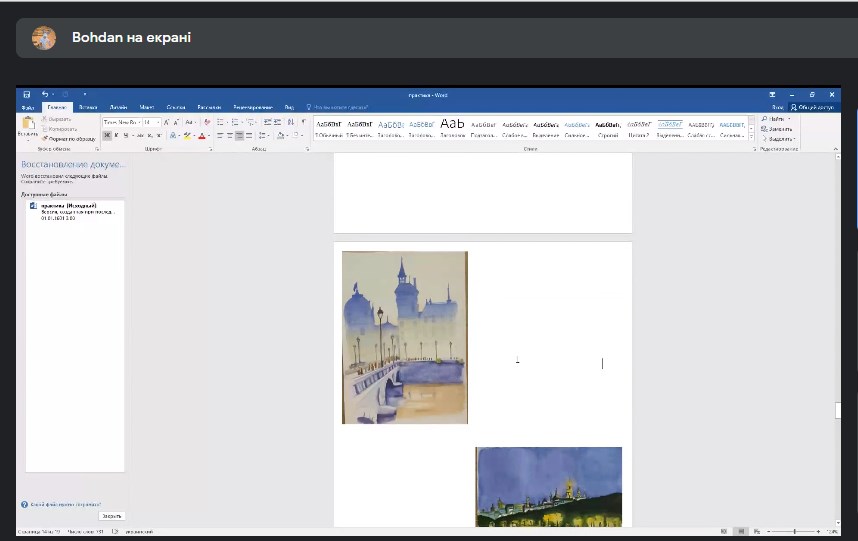Click the Закрыть button in recovery pane
The width and height of the screenshot is (858, 541).
click(112, 516)
